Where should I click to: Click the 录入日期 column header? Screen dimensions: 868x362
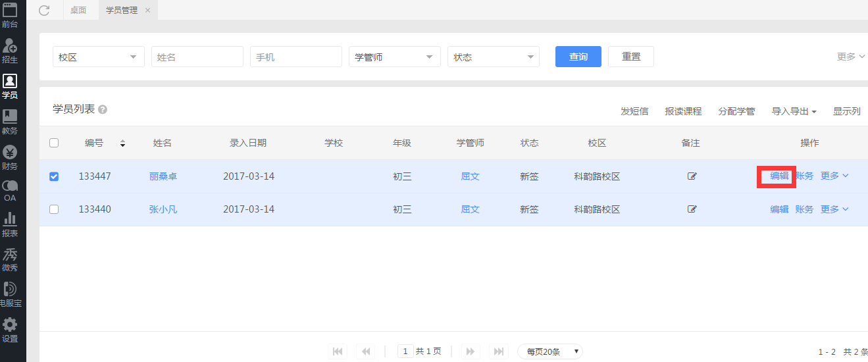pos(248,143)
